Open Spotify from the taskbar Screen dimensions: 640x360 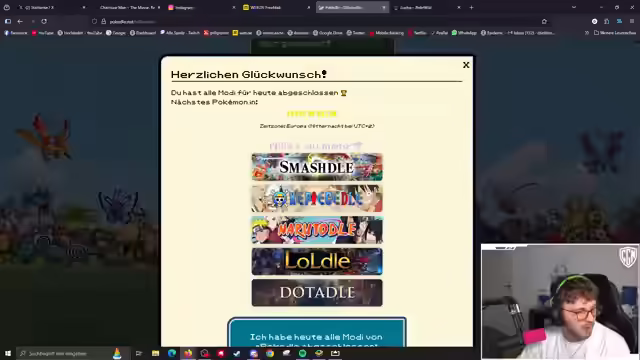tap(302, 353)
